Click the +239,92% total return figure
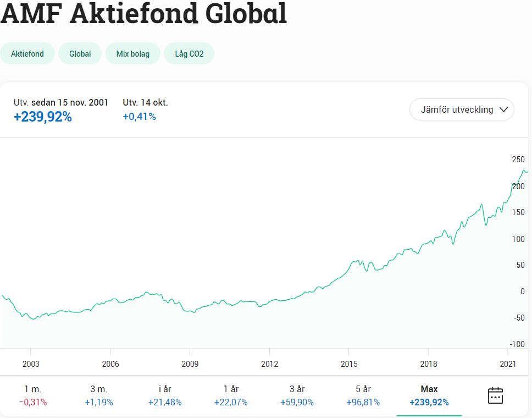 coord(43,117)
